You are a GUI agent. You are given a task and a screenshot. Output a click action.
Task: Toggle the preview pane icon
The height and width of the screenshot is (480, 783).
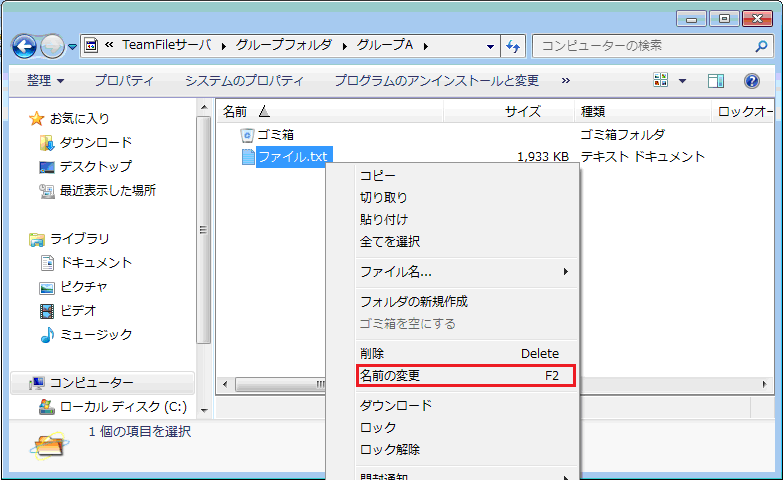coord(715,81)
